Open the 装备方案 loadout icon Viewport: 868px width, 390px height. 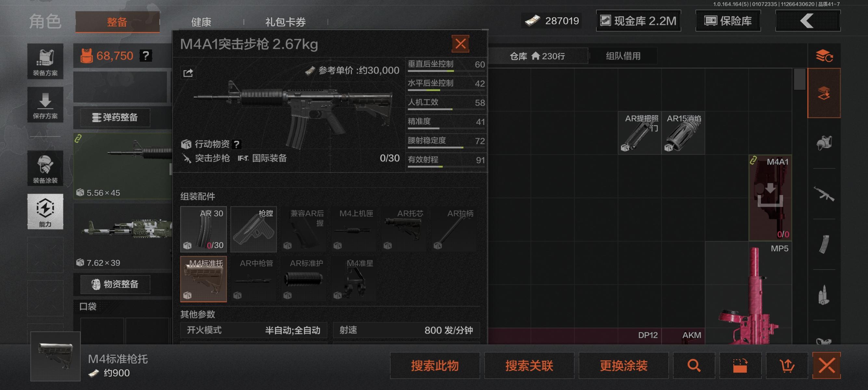click(x=45, y=62)
